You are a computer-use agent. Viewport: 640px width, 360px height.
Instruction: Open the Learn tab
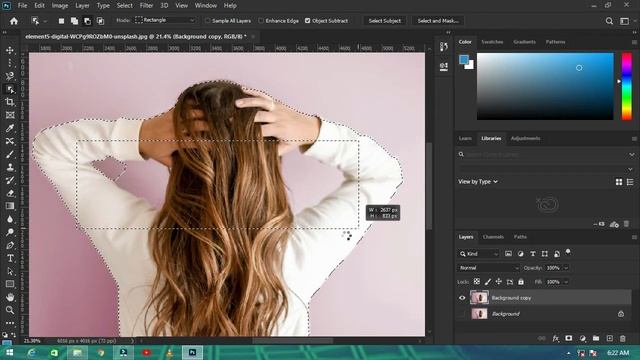(x=465, y=138)
